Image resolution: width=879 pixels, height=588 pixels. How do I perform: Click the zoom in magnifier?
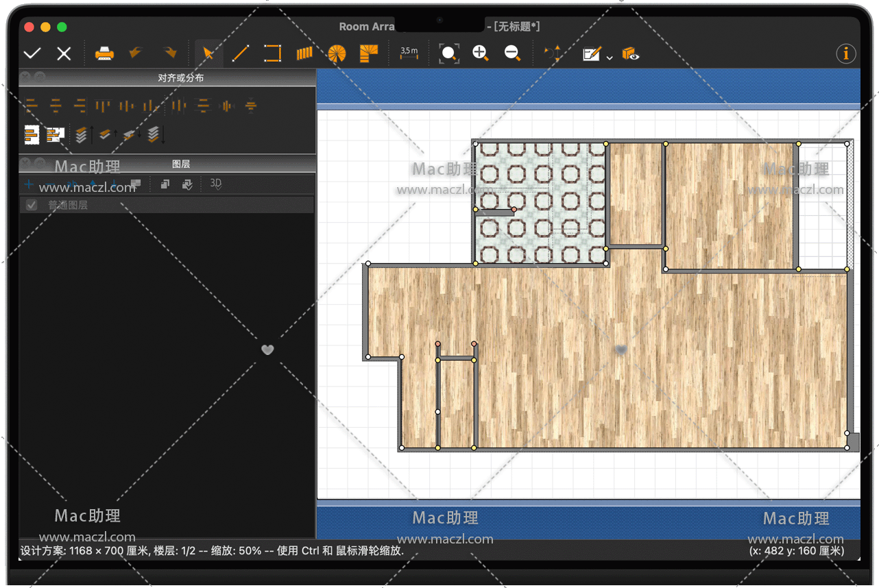click(480, 53)
